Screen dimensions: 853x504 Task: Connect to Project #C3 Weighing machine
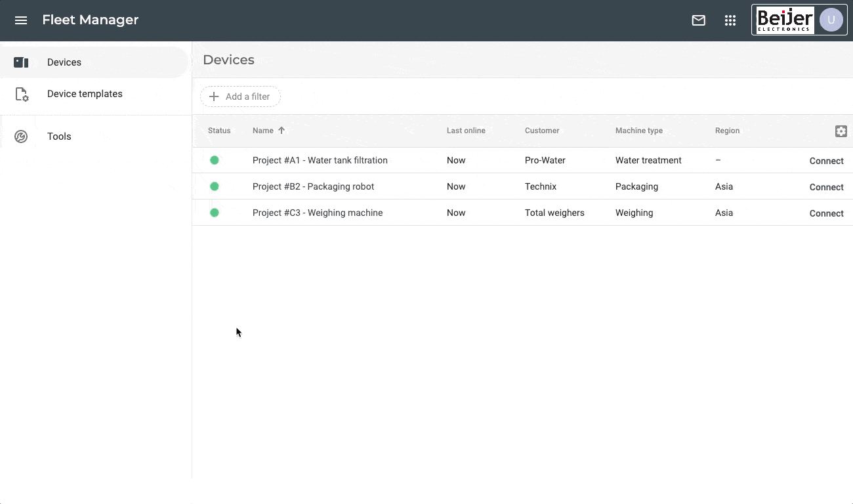pos(826,213)
